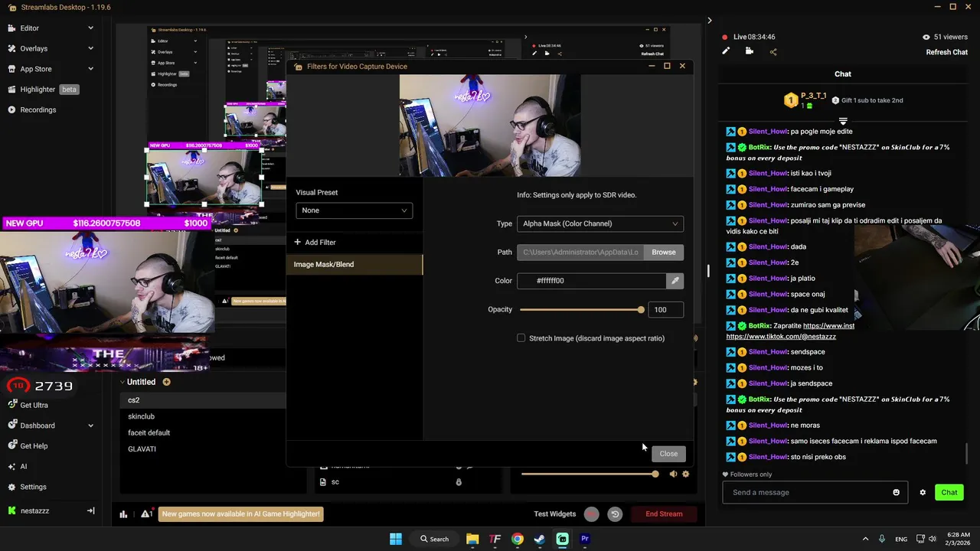Expand the Overlays sidebar menu
The image size is (980, 551).
coord(90,48)
